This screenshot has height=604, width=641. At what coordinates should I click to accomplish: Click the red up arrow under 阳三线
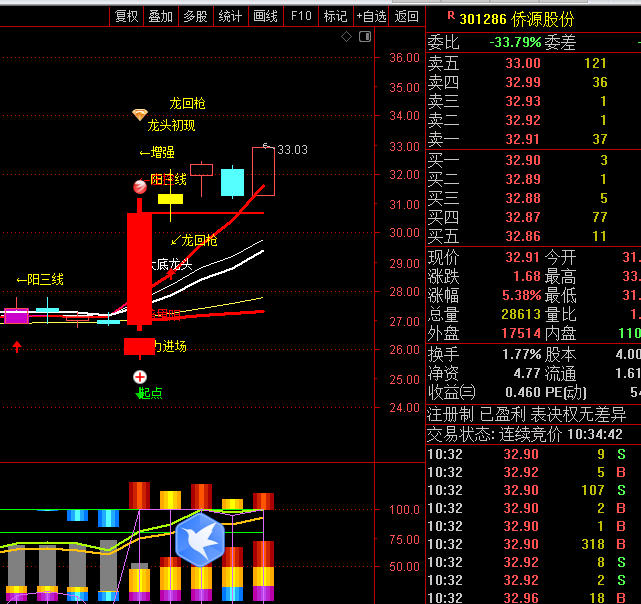[x=17, y=346]
